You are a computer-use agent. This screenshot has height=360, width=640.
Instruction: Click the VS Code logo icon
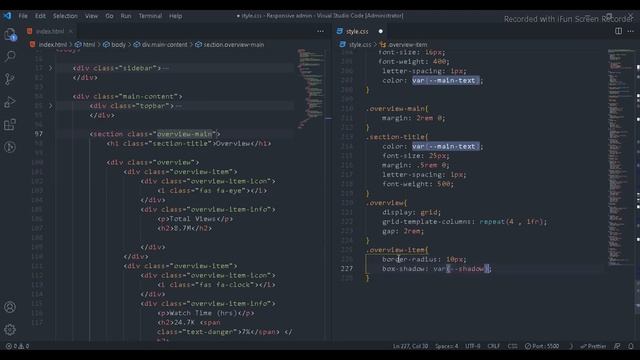point(7,16)
